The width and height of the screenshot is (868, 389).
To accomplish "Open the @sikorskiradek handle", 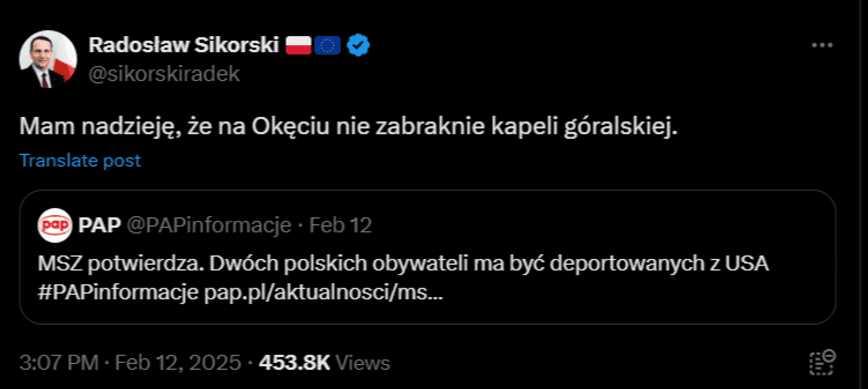I will (164, 74).
